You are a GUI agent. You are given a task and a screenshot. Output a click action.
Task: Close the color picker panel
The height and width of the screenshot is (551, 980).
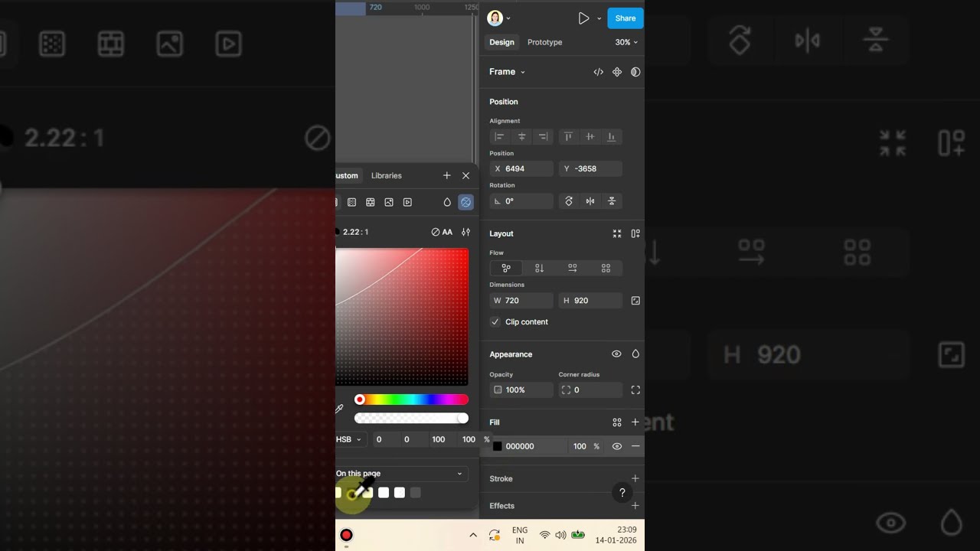pos(465,175)
